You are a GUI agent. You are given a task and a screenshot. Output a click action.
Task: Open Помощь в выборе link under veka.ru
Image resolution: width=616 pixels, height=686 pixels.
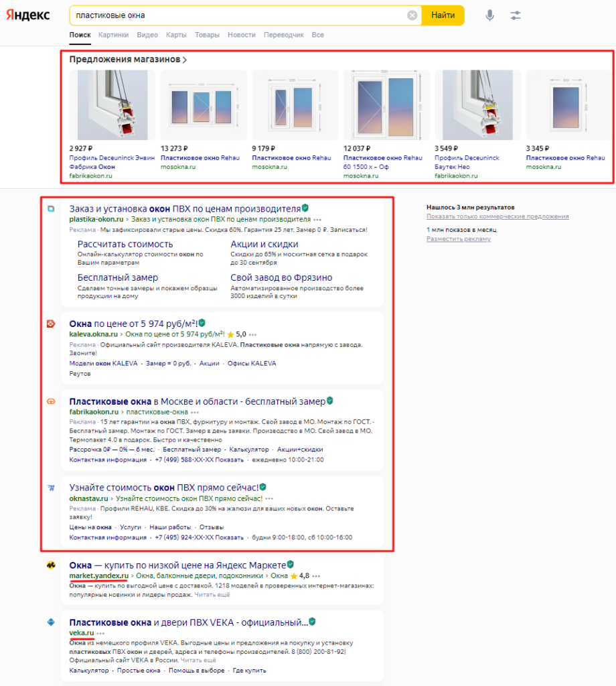tap(196, 671)
